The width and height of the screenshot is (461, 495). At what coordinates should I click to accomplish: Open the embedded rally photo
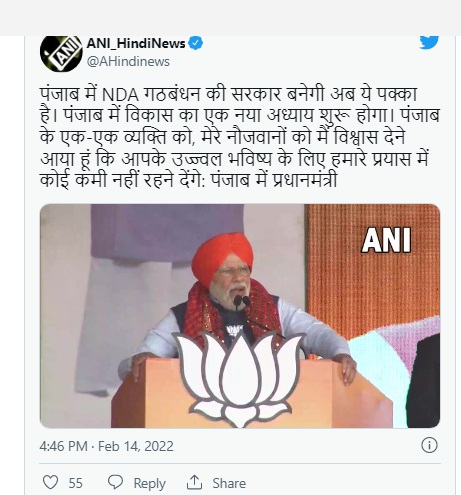pos(240,316)
